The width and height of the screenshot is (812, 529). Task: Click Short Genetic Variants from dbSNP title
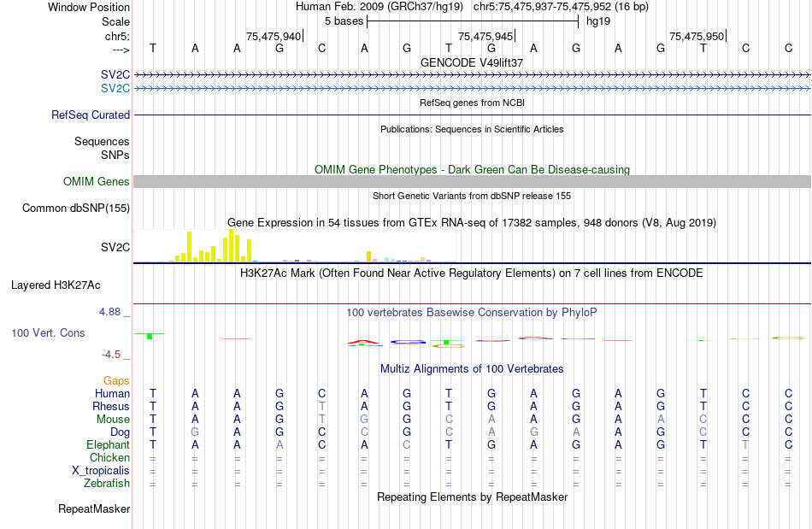pos(472,196)
